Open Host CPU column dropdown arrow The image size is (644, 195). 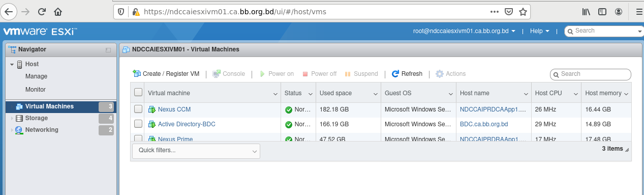coord(575,94)
